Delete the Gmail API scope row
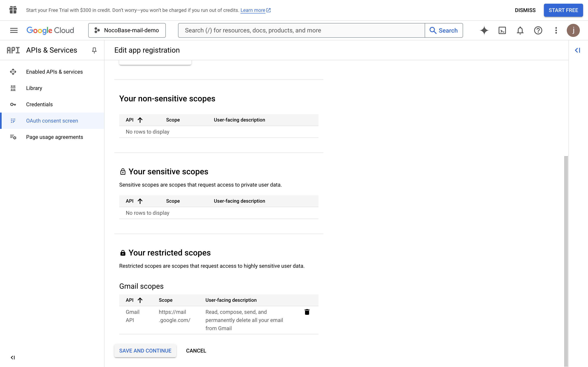Viewport: 588px width, 367px height. (307, 312)
